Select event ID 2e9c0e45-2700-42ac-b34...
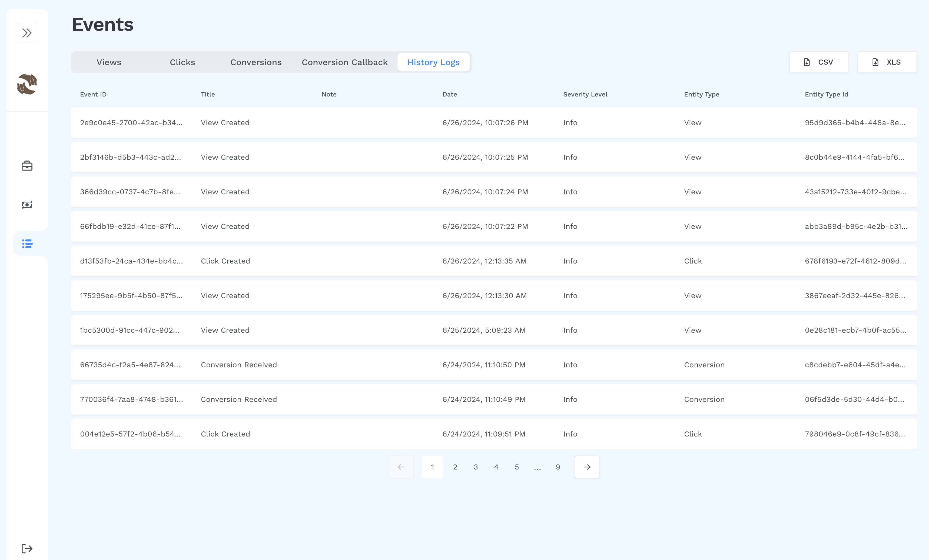Screen dimensions: 929x560 pyautogui.click(x=131, y=122)
